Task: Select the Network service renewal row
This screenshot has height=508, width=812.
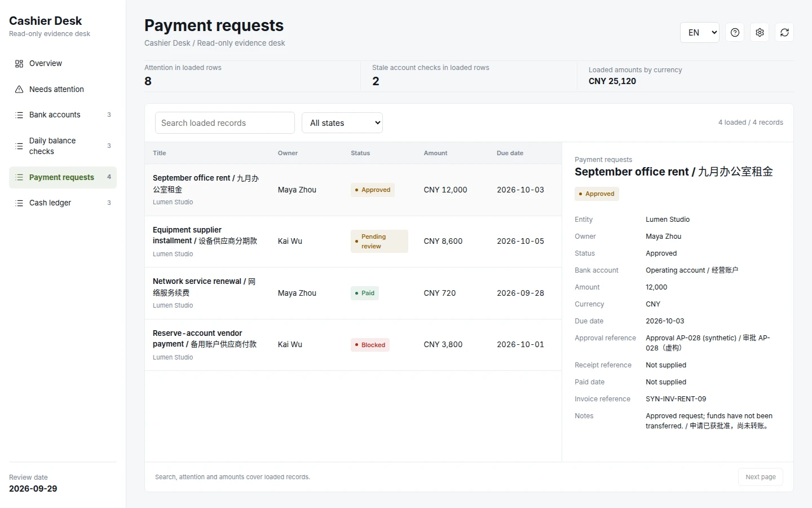Action: click(x=353, y=294)
